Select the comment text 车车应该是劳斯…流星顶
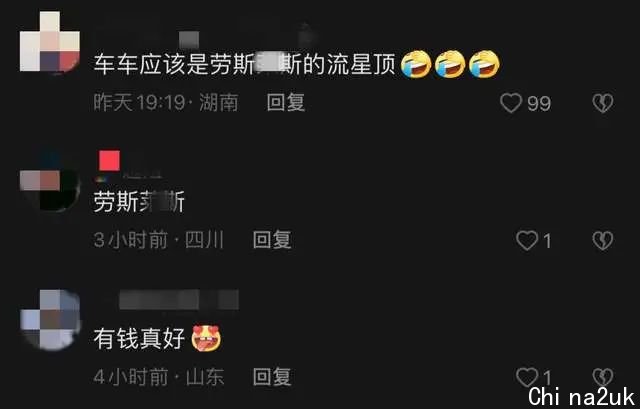Viewport: 640px width, 409px height. (245, 64)
